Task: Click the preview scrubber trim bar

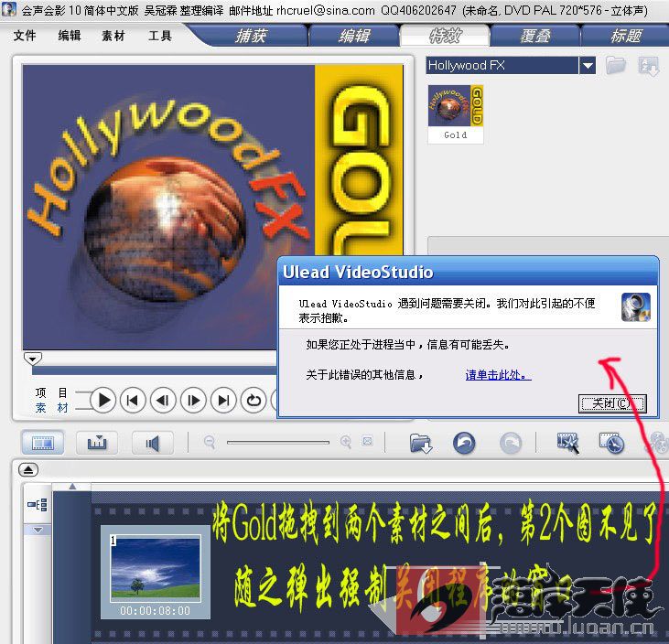Action: 155,370
